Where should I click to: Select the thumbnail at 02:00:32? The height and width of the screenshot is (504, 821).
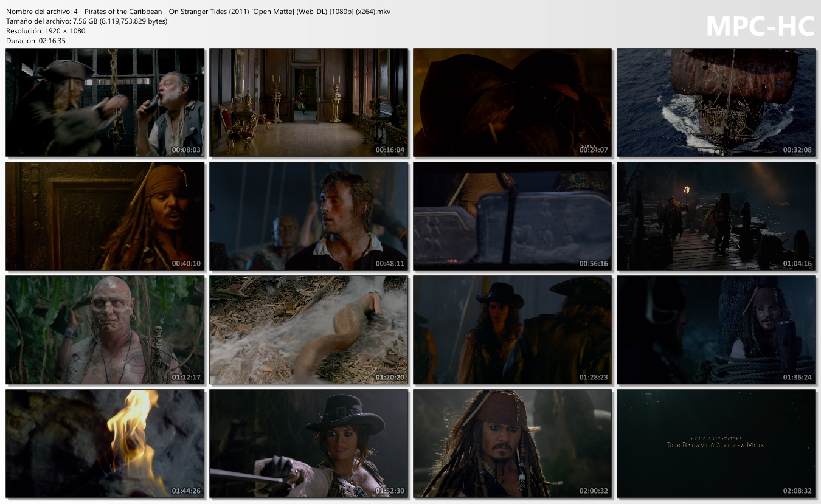pos(513,444)
